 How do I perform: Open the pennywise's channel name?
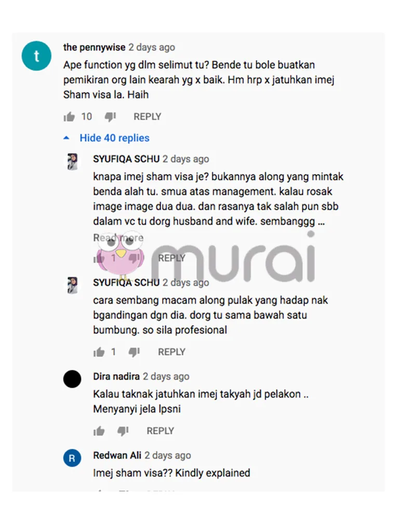pyautogui.click(x=95, y=47)
